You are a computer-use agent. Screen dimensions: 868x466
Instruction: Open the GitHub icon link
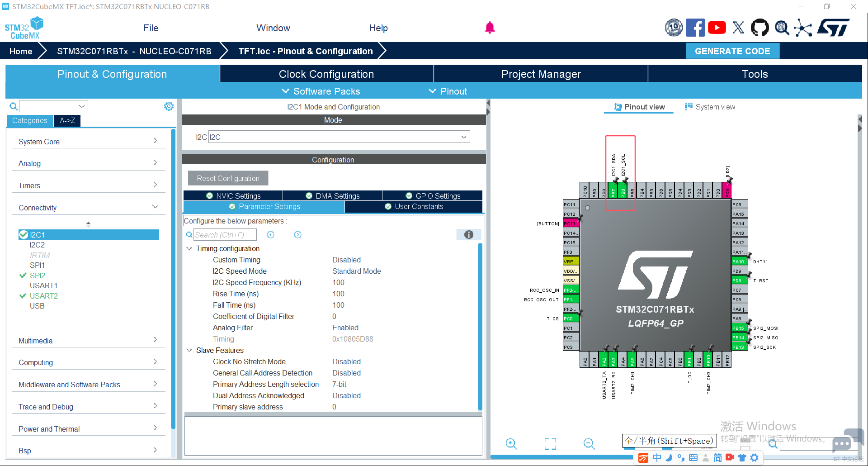click(x=759, y=28)
